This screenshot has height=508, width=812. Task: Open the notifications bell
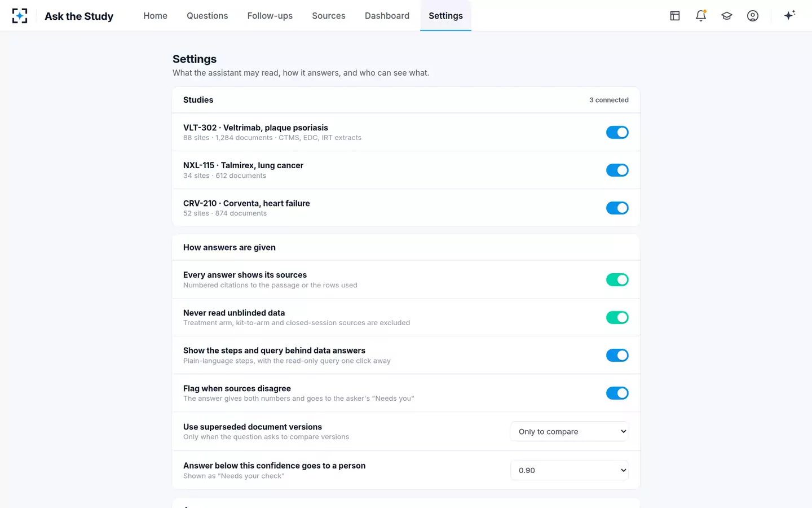pos(701,16)
